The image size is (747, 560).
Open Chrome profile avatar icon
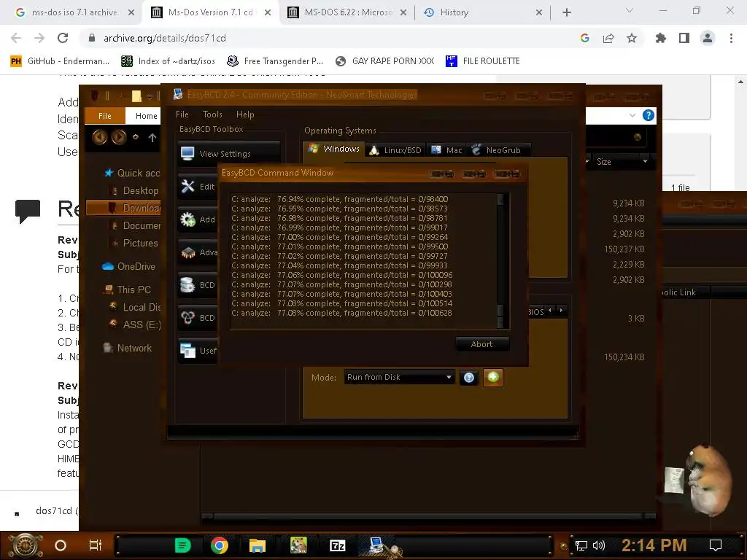coord(708,38)
